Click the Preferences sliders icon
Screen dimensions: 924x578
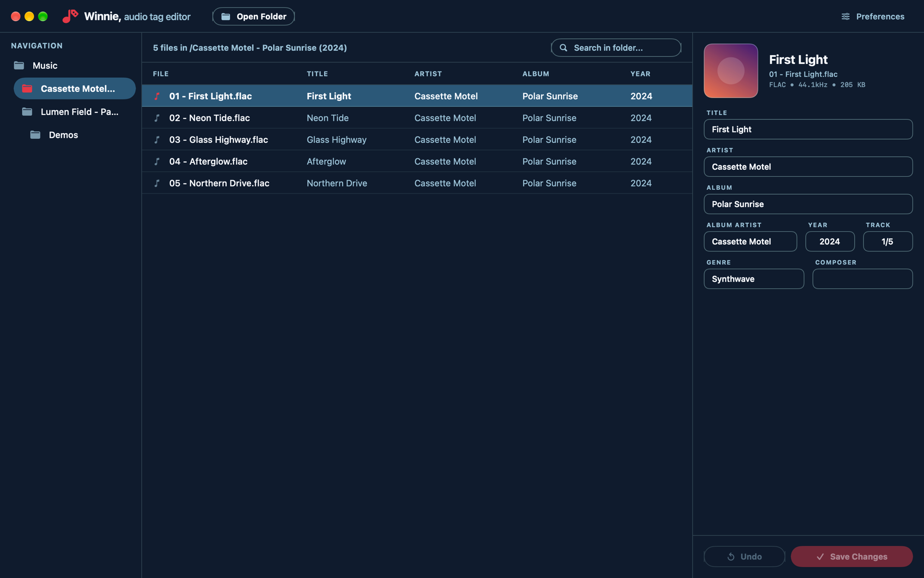tap(845, 17)
